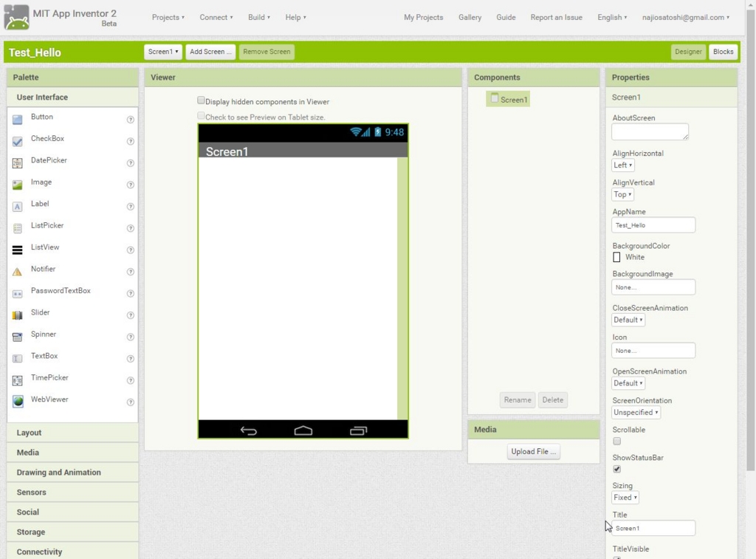Viewport: 756px width, 559px height.
Task: Open help for ListPicker component
Action: point(130,228)
